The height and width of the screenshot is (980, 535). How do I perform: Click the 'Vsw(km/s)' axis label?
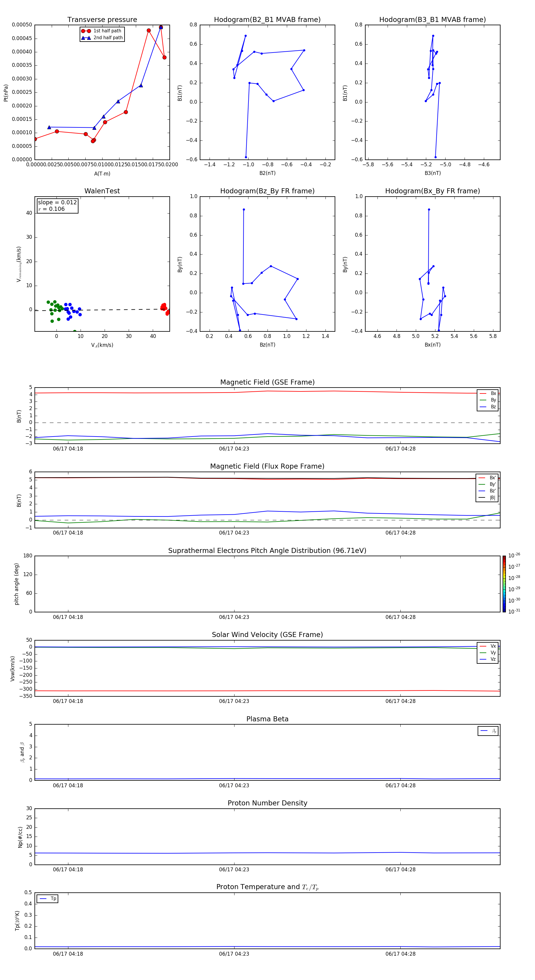coord(12,668)
